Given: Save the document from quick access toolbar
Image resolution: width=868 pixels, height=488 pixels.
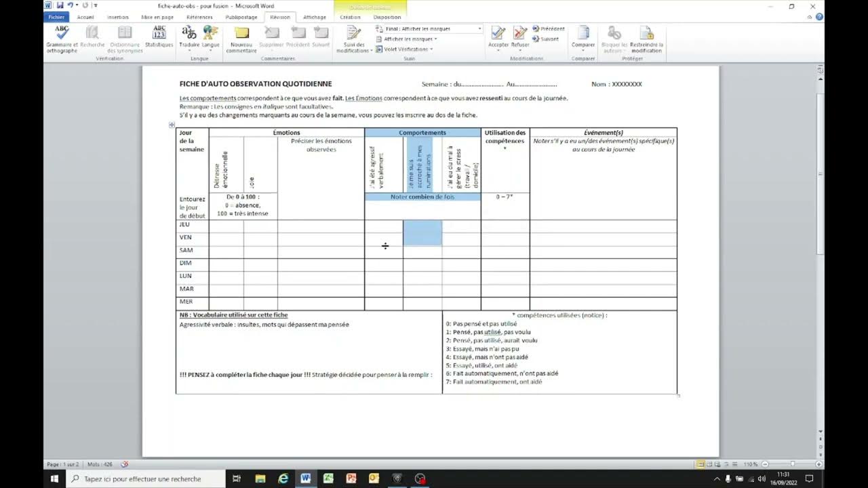Looking at the screenshot, I should (60, 5).
